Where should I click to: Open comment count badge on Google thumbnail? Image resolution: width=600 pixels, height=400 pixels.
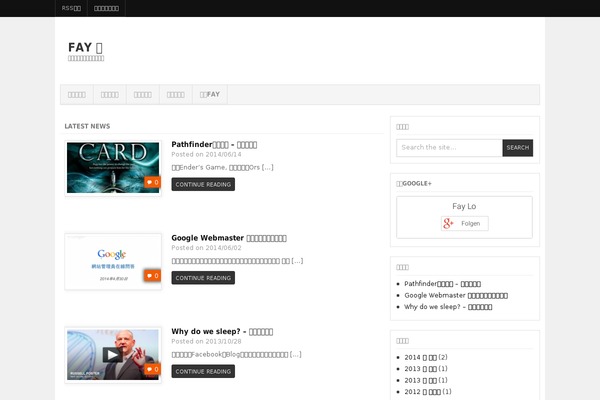pyautogui.click(x=152, y=276)
